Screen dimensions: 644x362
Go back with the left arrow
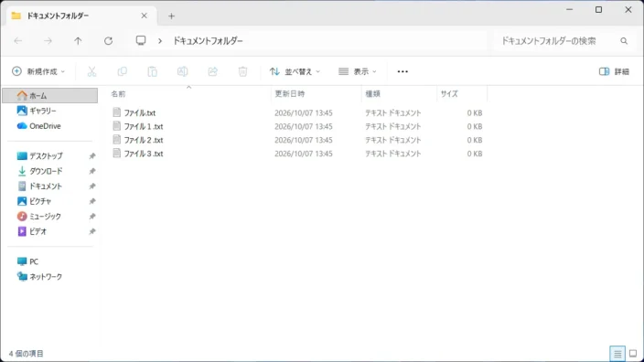click(18, 40)
